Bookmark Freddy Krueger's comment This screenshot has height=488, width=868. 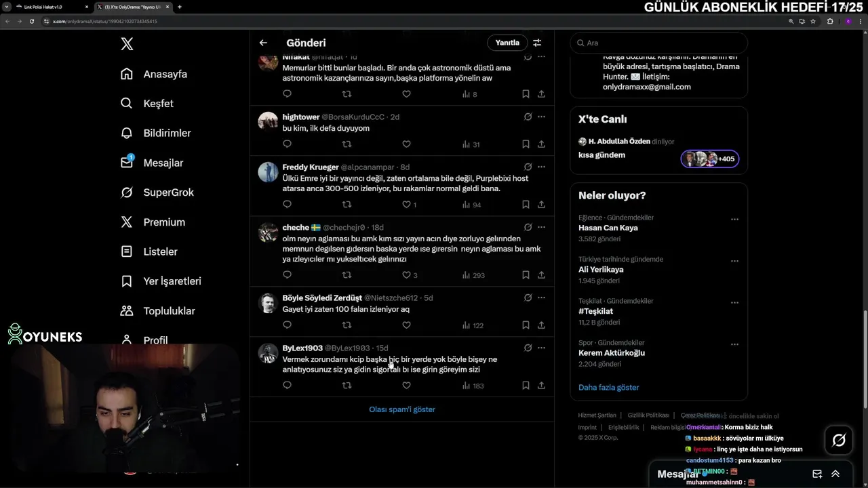coord(526,204)
